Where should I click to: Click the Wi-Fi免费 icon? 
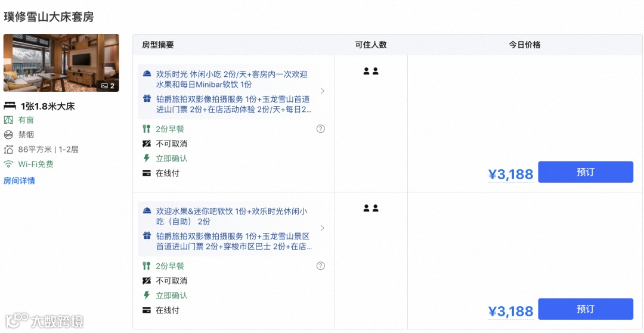point(8,164)
